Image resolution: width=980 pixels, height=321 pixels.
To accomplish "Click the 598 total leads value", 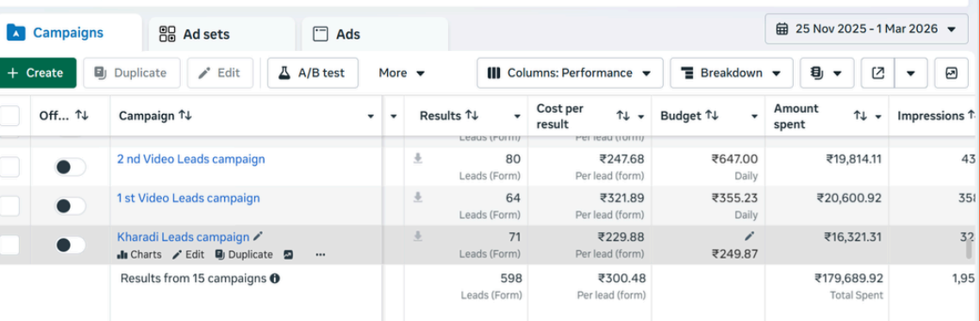I will point(510,279).
